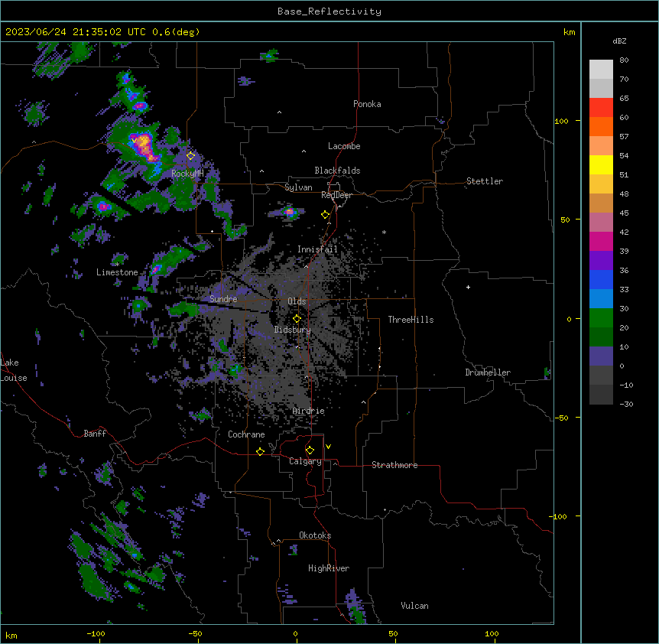Click the Lake Louise label

click(12, 370)
